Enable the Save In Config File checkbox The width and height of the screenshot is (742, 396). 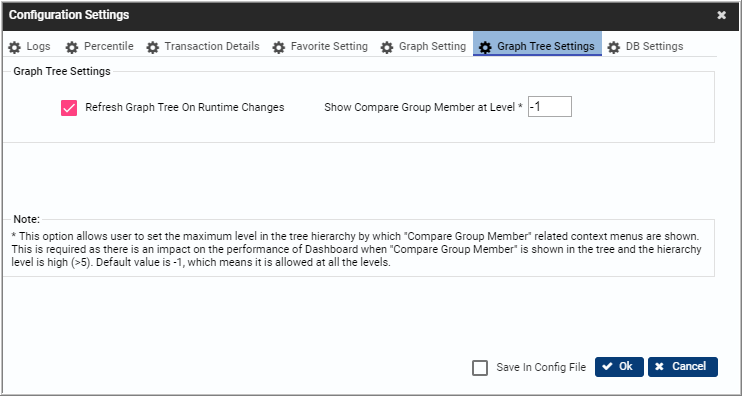(x=480, y=368)
